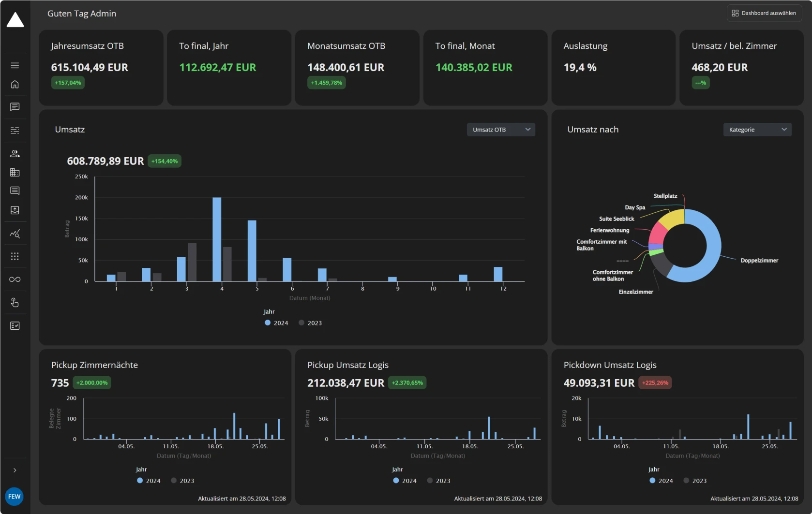Click the apps grid icon in sidebar

[15, 256]
